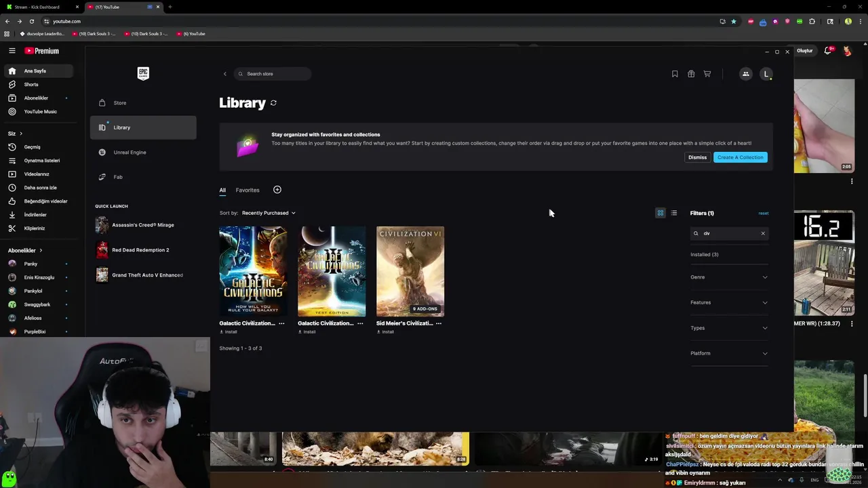
Task: Open options menu for Test Edition game
Action: pyautogui.click(x=360, y=323)
